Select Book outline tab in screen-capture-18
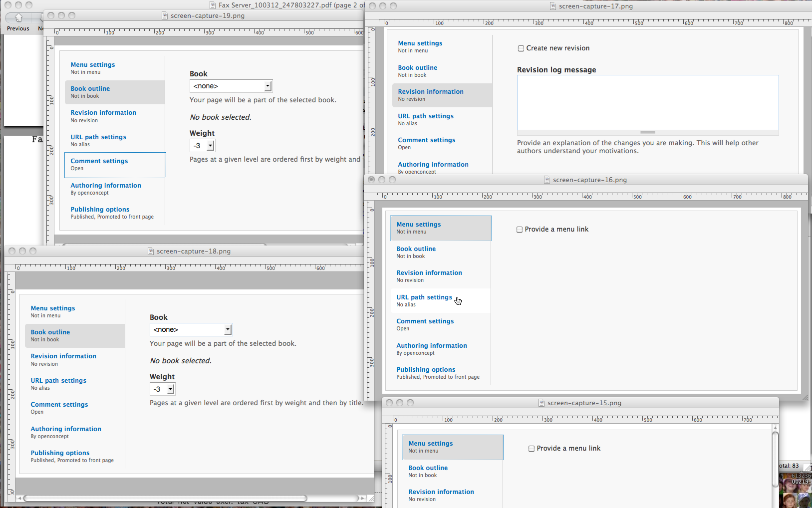 pos(75,336)
